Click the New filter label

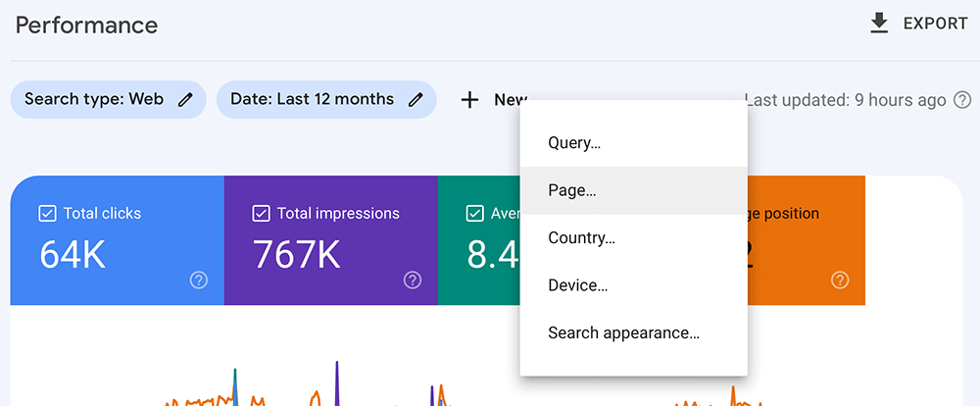pos(512,99)
